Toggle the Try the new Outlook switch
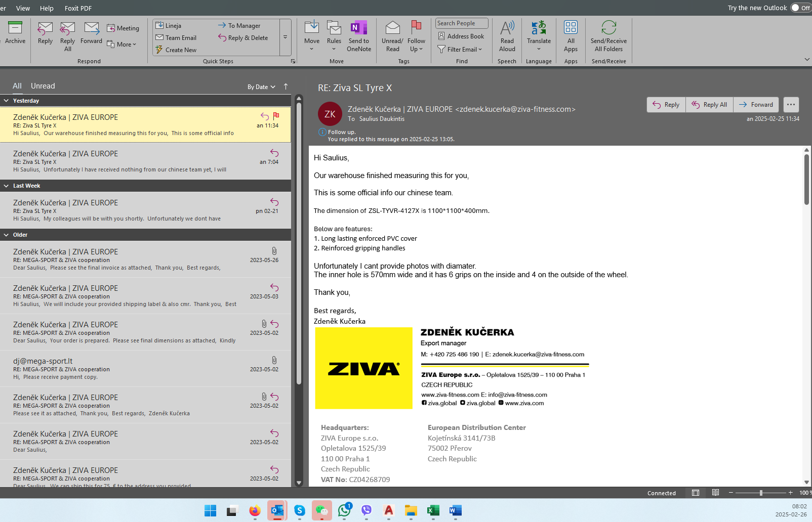This screenshot has width=812, height=522. tap(800, 8)
